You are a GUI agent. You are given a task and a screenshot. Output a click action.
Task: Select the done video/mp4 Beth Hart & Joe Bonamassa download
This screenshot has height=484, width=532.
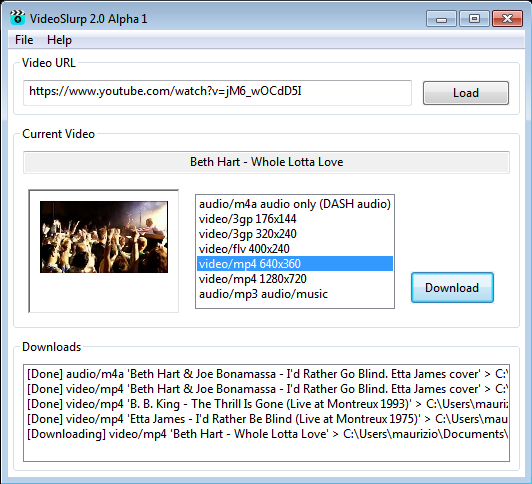[266, 389]
